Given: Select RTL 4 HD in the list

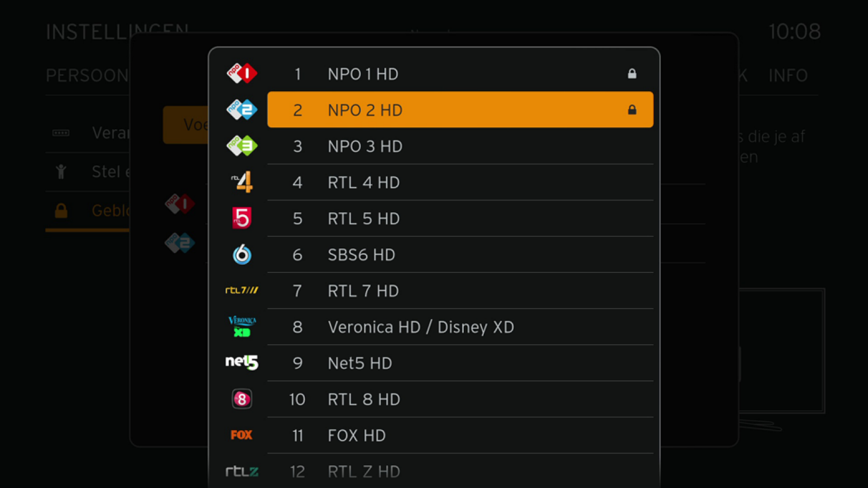Looking at the screenshot, I should [460, 182].
